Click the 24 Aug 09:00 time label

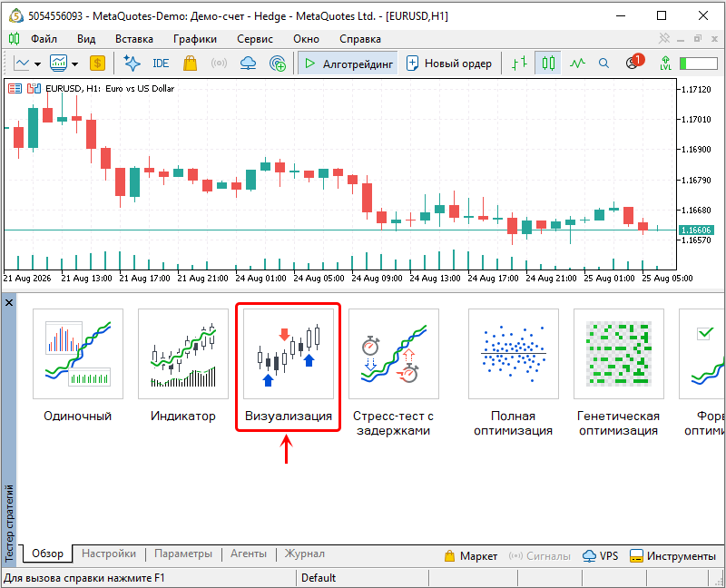point(377,279)
